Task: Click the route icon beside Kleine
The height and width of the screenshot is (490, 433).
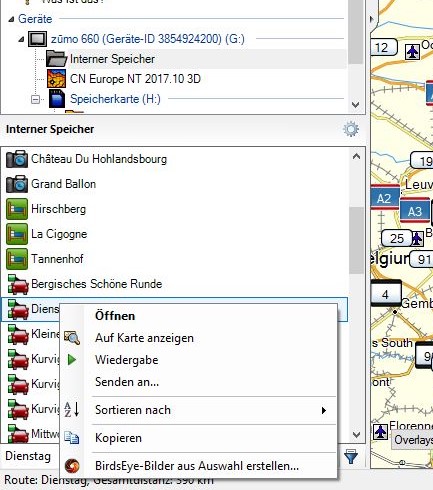Action: point(18,334)
